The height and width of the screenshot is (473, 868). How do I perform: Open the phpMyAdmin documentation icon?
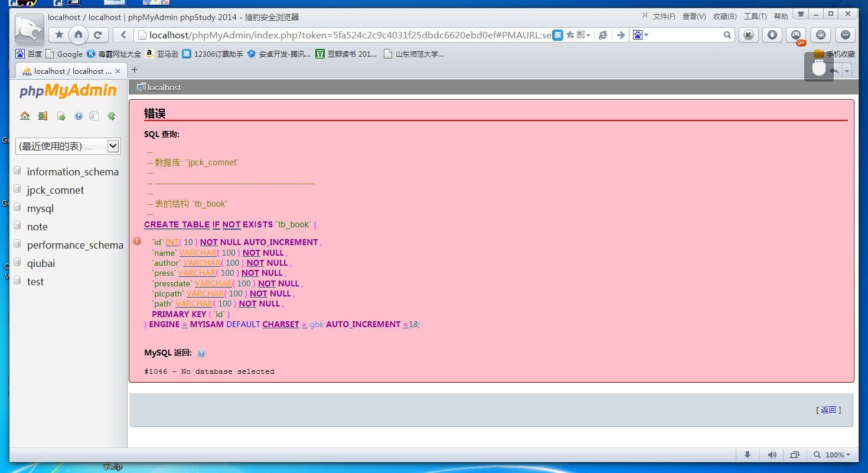point(79,116)
